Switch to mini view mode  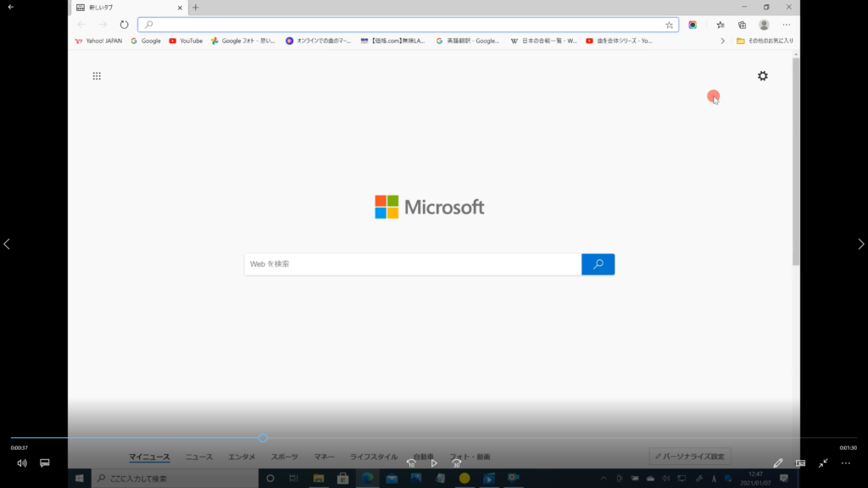point(800,463)
